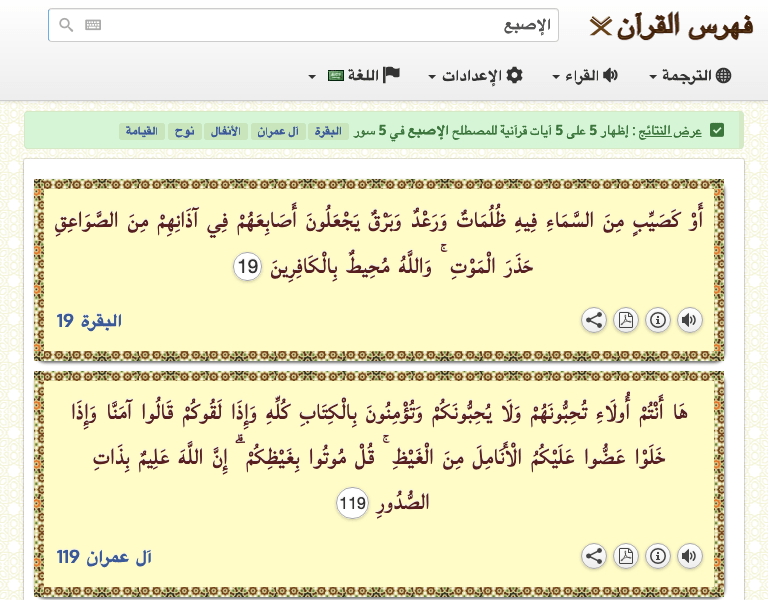
Task: Toggle the green عرض النتائج checkbox
Action: (x=717, y=131)
